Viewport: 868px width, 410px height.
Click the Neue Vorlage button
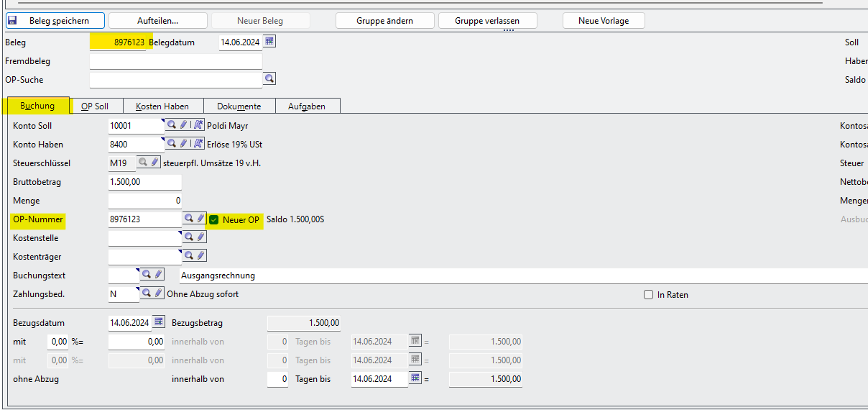[x=603, y=21]
